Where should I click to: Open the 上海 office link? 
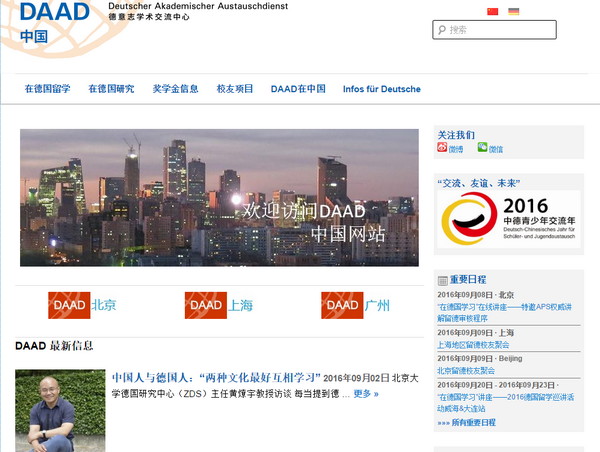point(240,305)
